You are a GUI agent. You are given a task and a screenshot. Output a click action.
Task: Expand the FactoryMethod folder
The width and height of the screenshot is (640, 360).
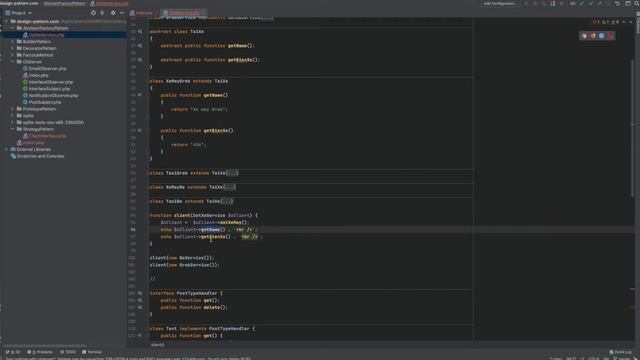click(13, 55)
